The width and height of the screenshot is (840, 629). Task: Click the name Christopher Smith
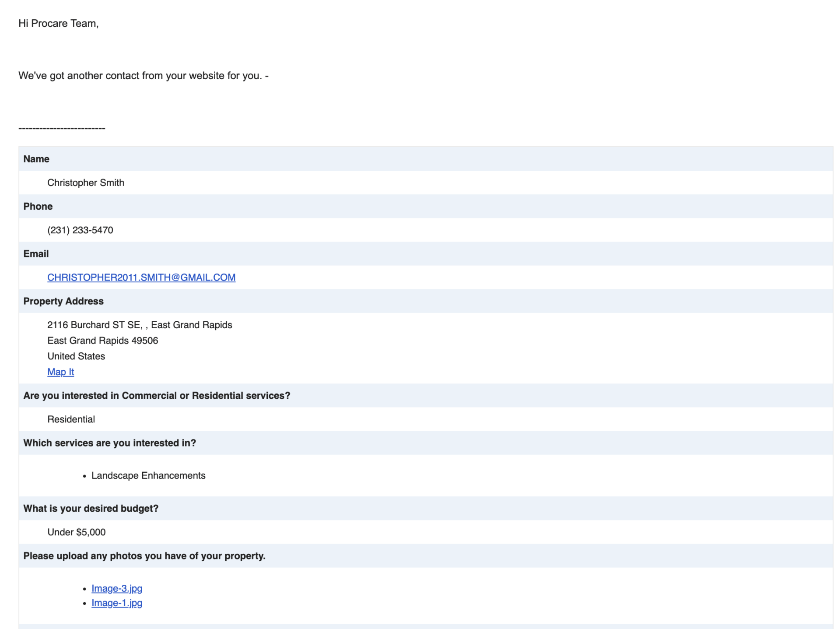click(x=86, y=183)
